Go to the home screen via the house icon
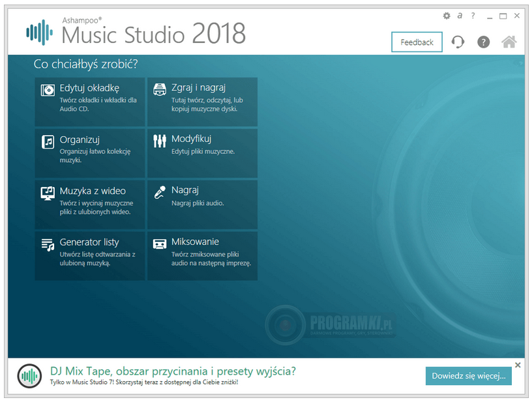The image size is (532, 400). click(x=509, y=42)
